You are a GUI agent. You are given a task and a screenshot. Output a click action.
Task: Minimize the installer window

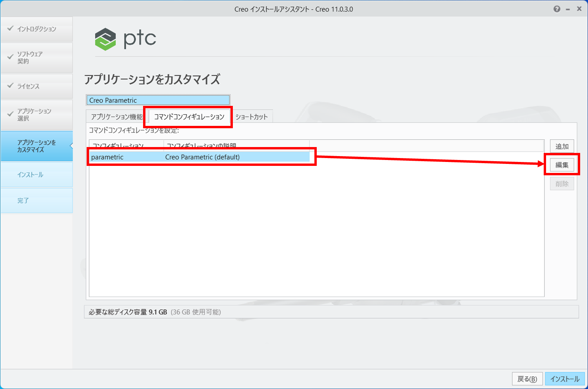tap(568, 9)
